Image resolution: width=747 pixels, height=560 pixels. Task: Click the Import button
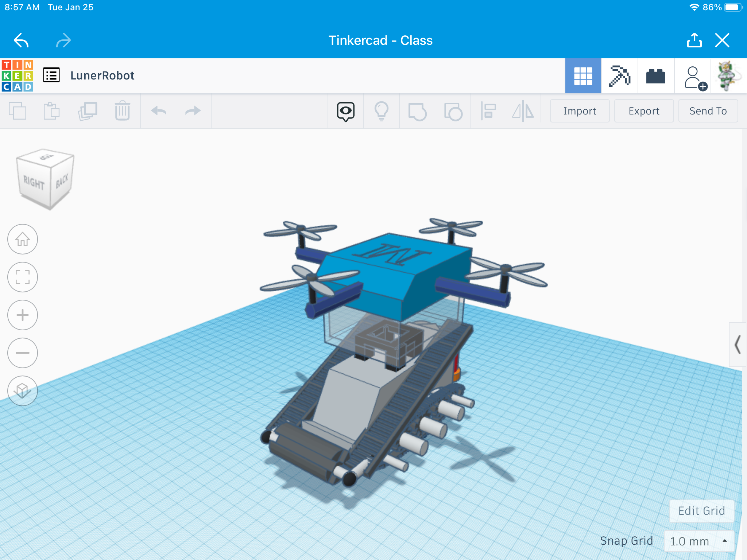pos(580,111)
